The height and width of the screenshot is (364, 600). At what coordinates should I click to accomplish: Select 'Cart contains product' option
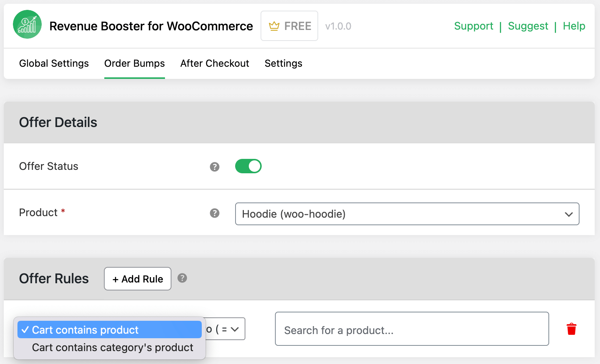point(110,329)
